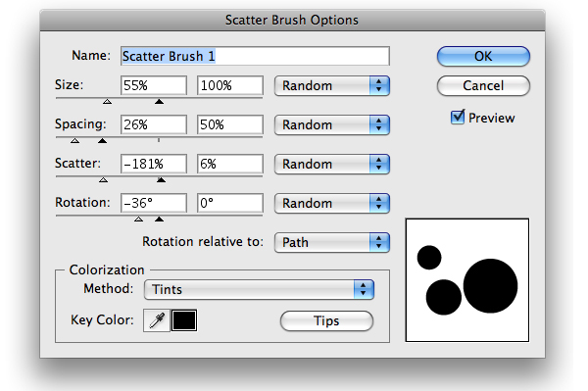Click the Tips button
The image size is (588, 391).
point(326,320)
